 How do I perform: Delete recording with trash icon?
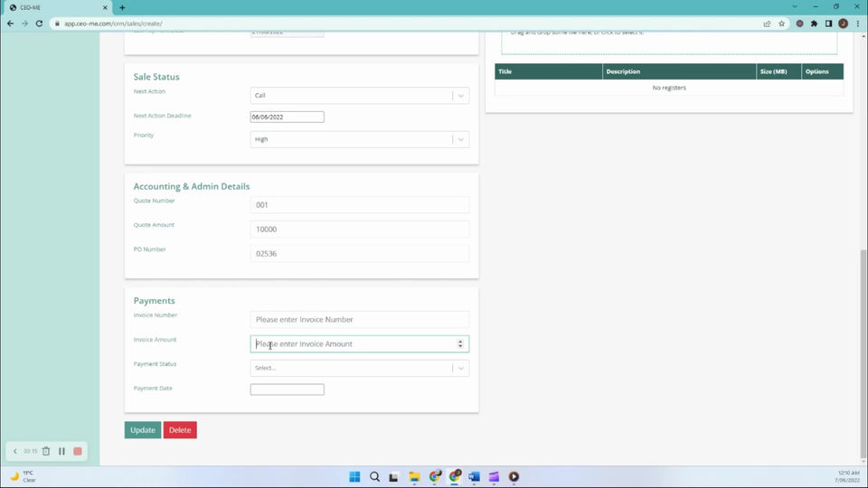tap(46, 451)
